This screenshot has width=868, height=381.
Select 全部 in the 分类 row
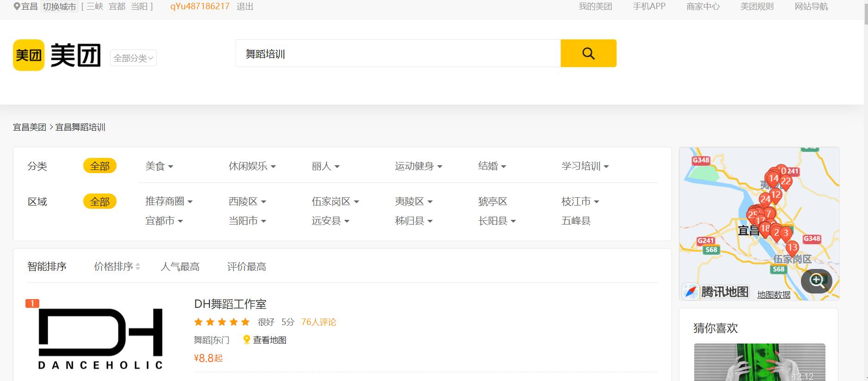pos(100,166)
